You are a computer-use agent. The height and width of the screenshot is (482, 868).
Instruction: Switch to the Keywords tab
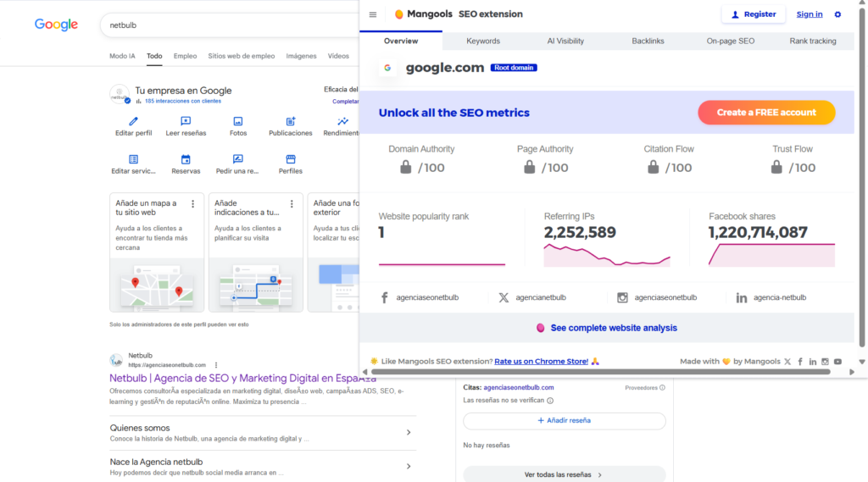pos(482,41)
